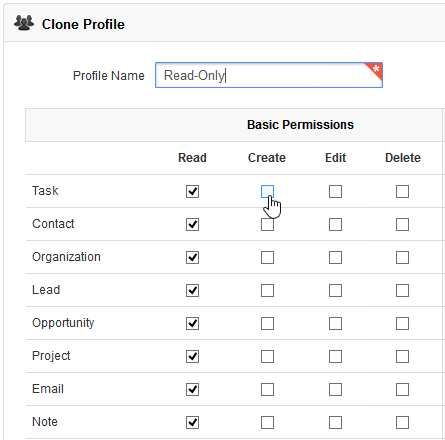The image size is (445, 440).
Task: Enable Create permission for Opportunity
Action: click(267, 323)
